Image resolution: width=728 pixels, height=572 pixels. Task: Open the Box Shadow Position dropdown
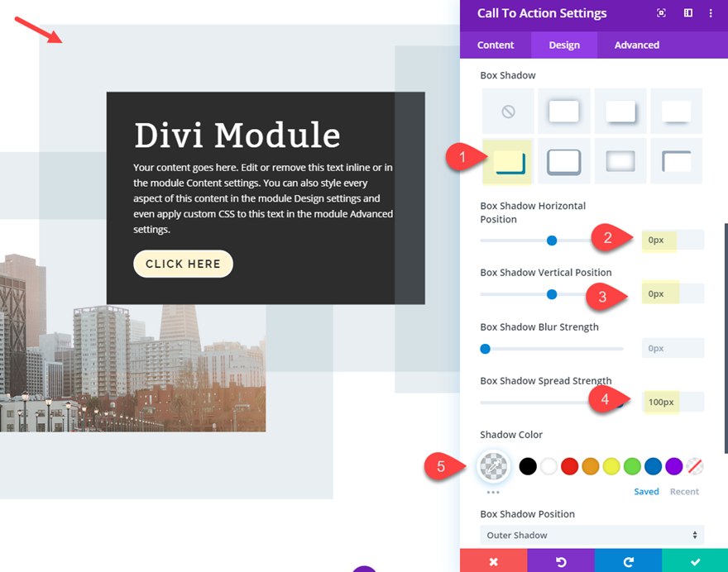click(591, 535)
